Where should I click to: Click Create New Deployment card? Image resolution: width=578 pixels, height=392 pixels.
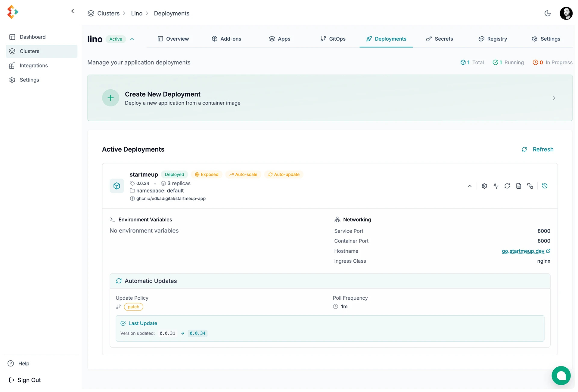coord(330,98)
